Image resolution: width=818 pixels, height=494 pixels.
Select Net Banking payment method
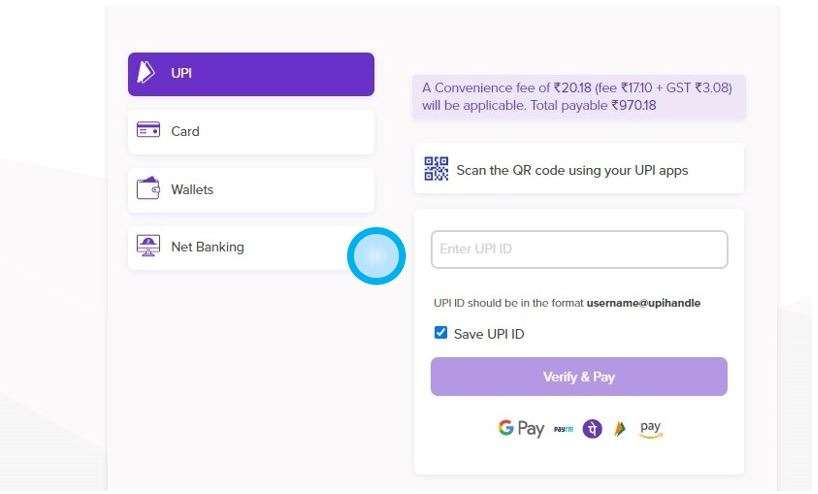click(x=207, y=247)
